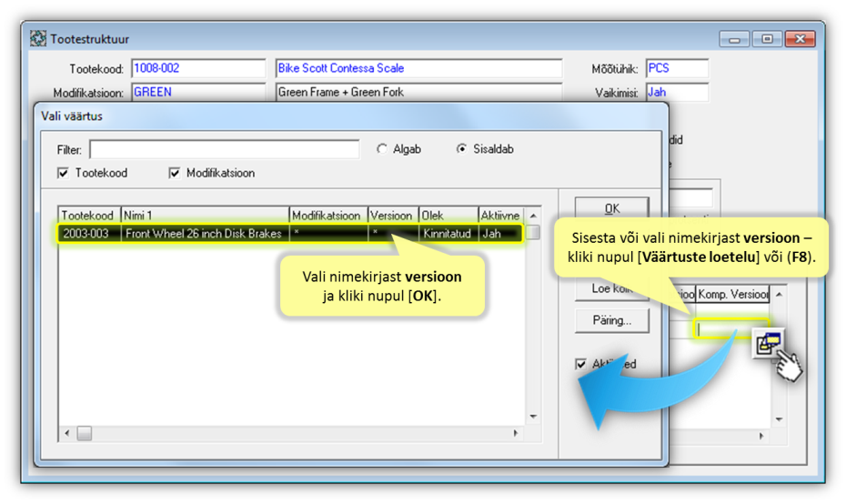846x504 pixels.
Task: Select the 2003-003 Front Wheel row
Action: tap(291, 234)
